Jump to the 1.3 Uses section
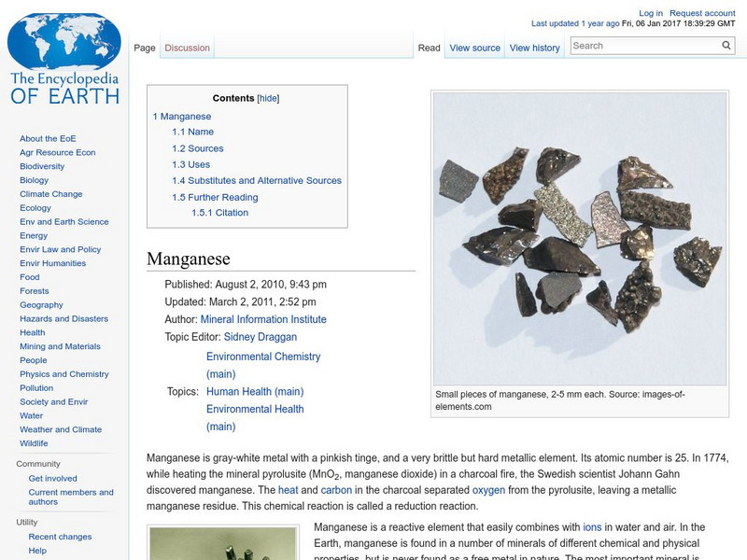 pyautogui.click(x=190, y=162)
